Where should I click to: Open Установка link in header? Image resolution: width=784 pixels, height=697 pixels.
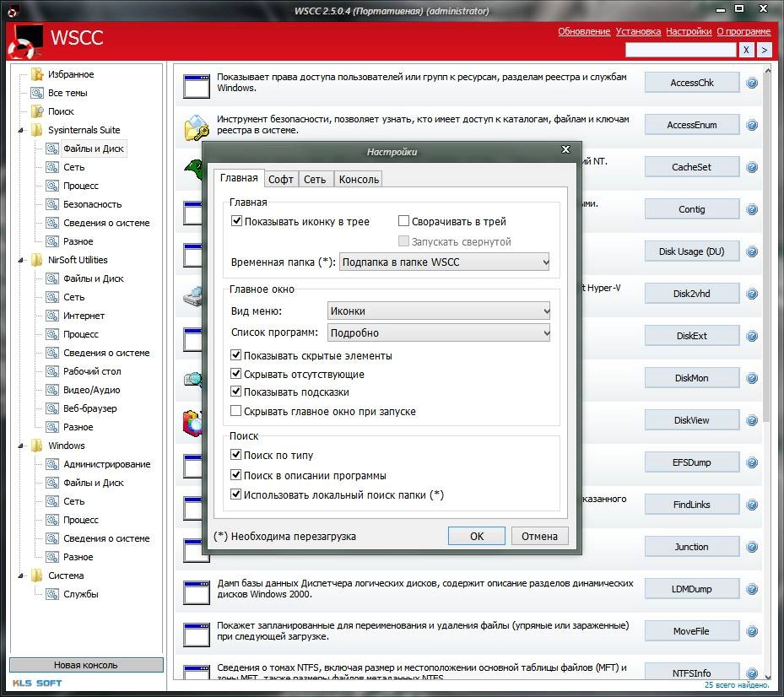(638, 31)
